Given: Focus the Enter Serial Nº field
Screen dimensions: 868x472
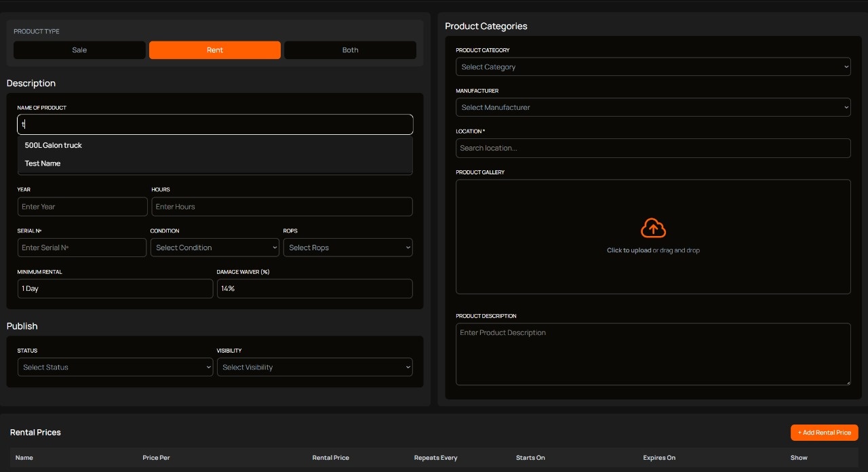Looking at the screenshot, I should (x=81, y=248).
